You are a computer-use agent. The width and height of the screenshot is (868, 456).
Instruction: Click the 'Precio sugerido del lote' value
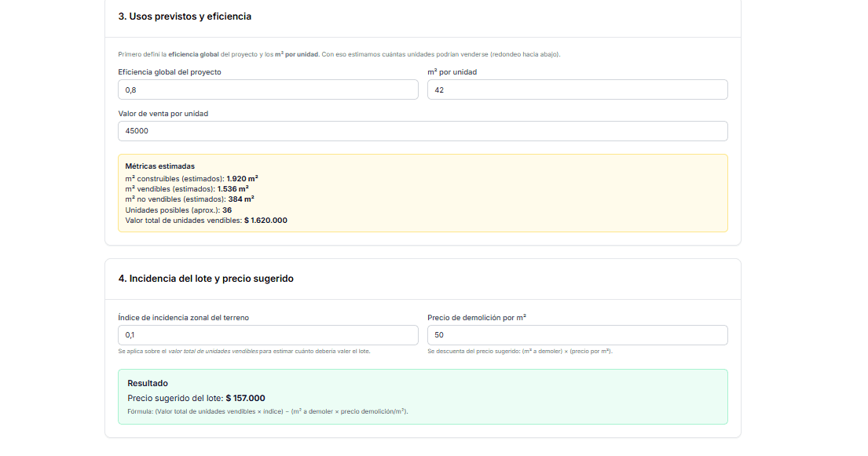tap(245, 398)
